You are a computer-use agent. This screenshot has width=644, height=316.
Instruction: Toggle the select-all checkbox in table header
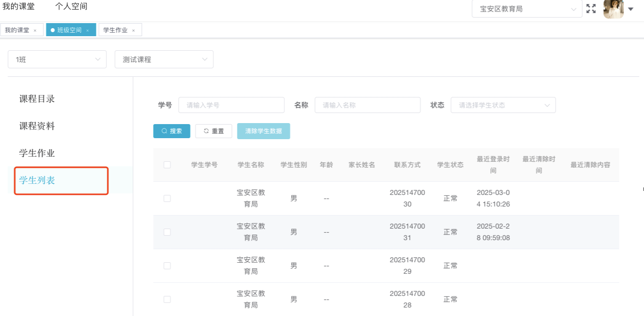[x=167, y=165]
